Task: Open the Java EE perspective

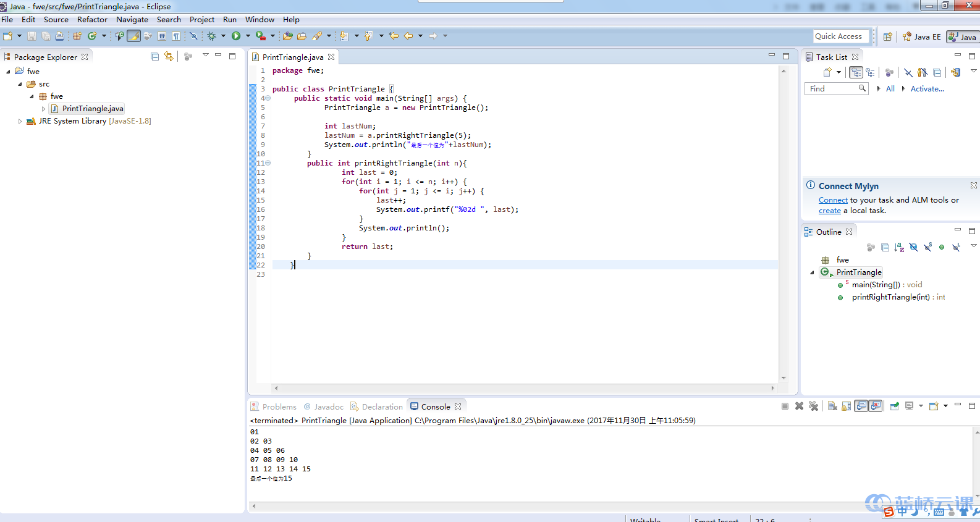Action: (x=921, y=37)
